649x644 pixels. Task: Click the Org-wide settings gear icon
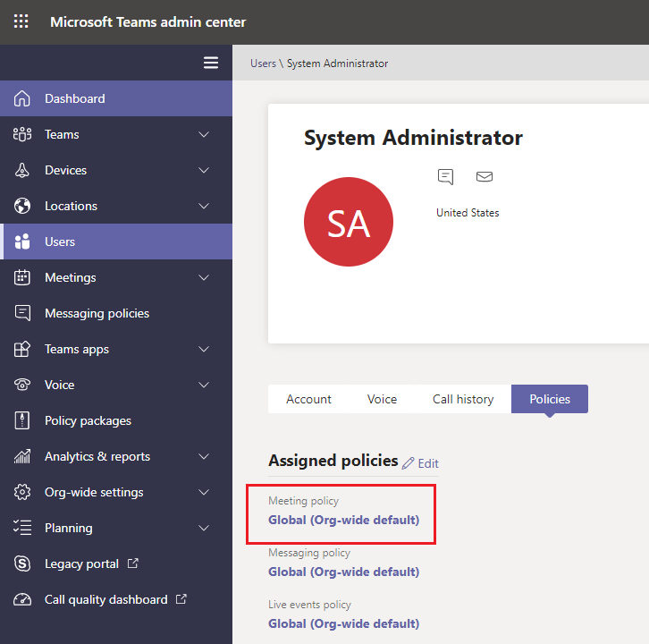(x=22, y=492)
